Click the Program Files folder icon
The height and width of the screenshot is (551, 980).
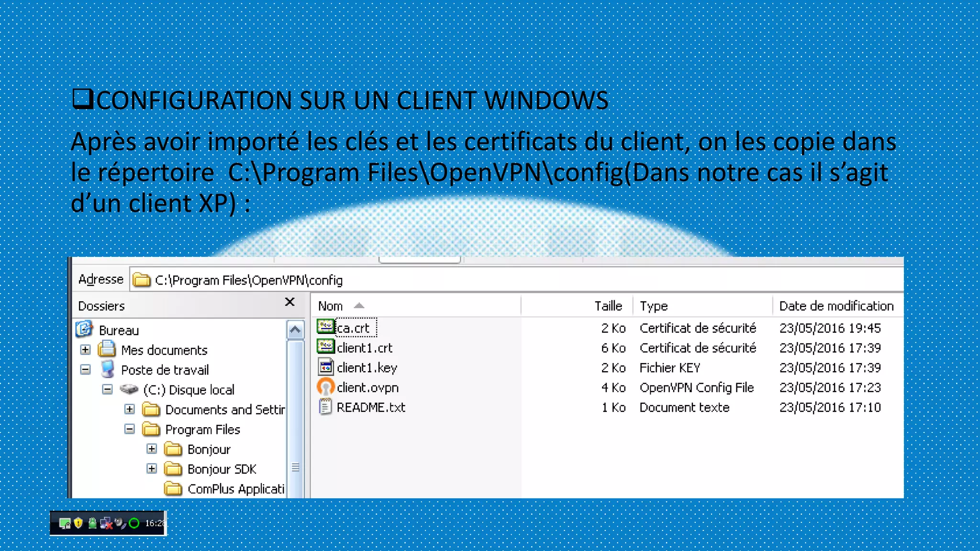coord(151,429)
